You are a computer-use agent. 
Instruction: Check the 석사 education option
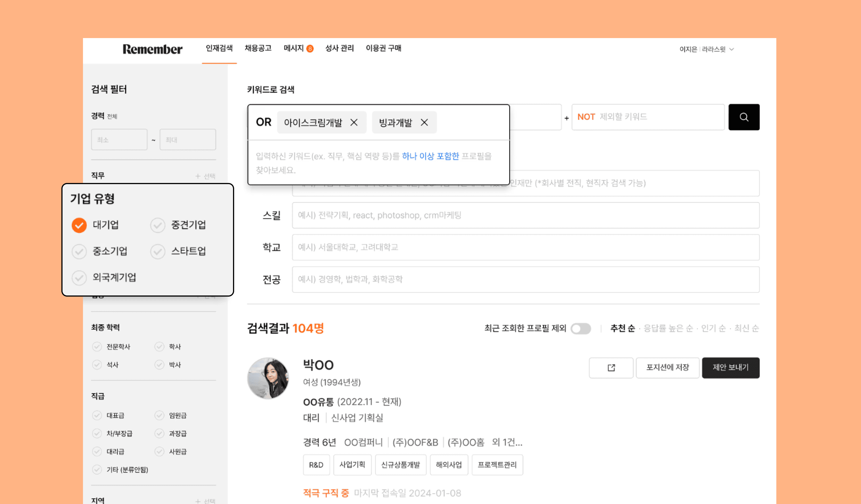[x=97, y=365]
